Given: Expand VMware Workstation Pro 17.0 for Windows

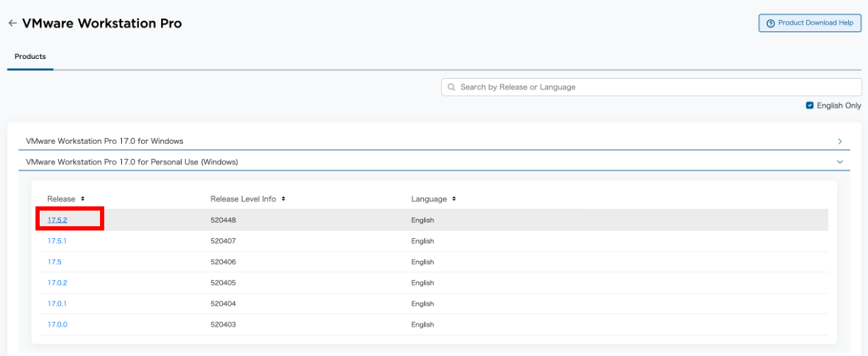Looking at the screenshot, I should click(840, 141).
